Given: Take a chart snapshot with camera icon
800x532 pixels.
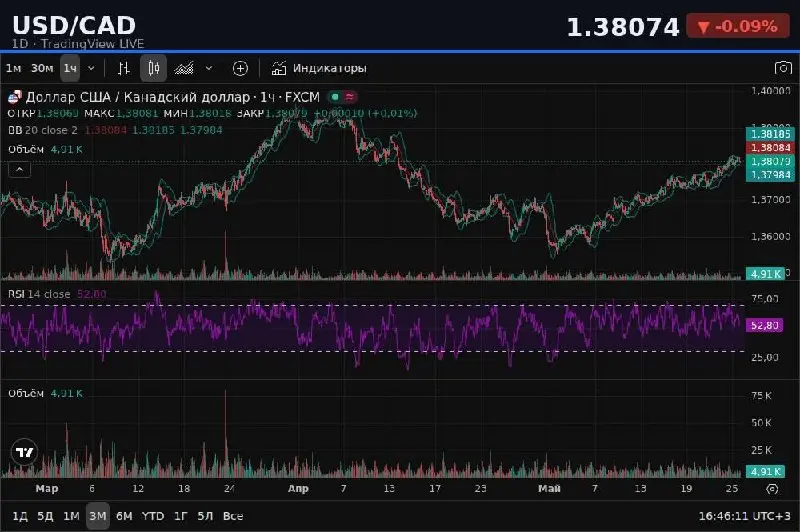Looking at the screenshot, I should (x=783, y=68).
